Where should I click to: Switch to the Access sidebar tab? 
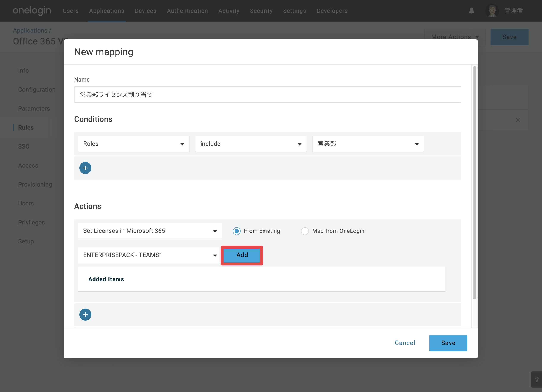tap(28, 165)
